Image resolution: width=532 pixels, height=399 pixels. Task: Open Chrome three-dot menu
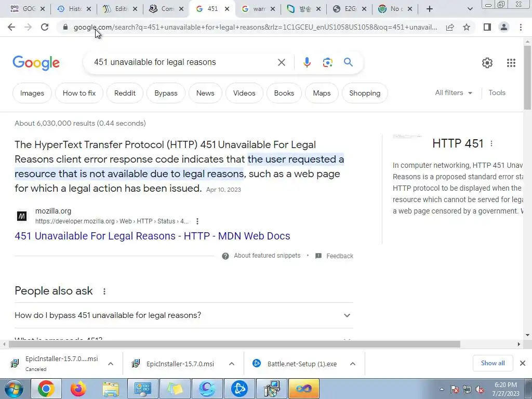(521, 27)
